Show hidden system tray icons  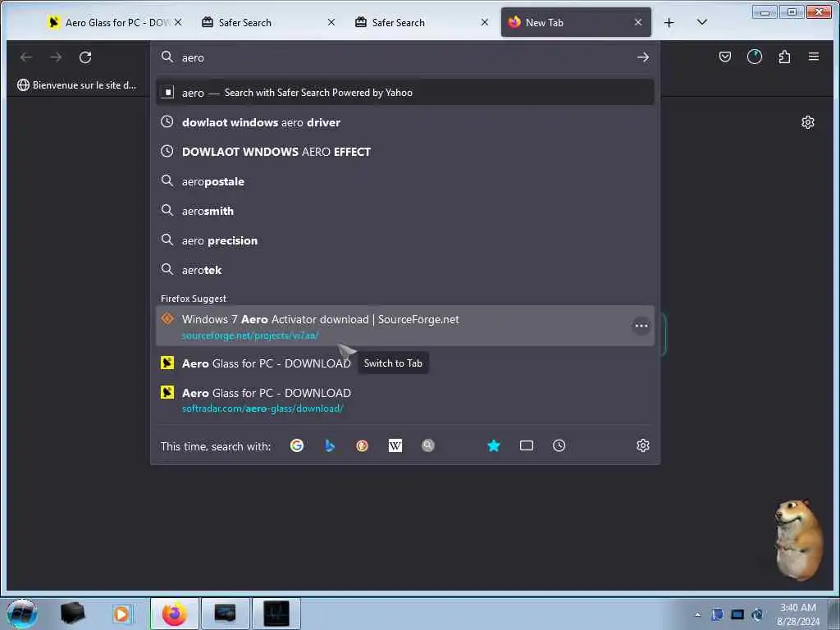tap(697, 614)
